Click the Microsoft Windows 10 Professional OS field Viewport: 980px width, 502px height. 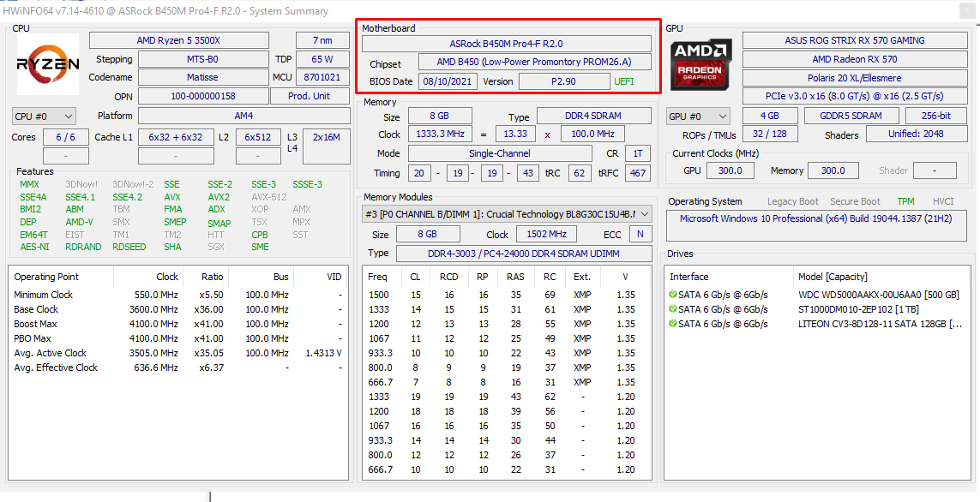(x=816, y=225)
